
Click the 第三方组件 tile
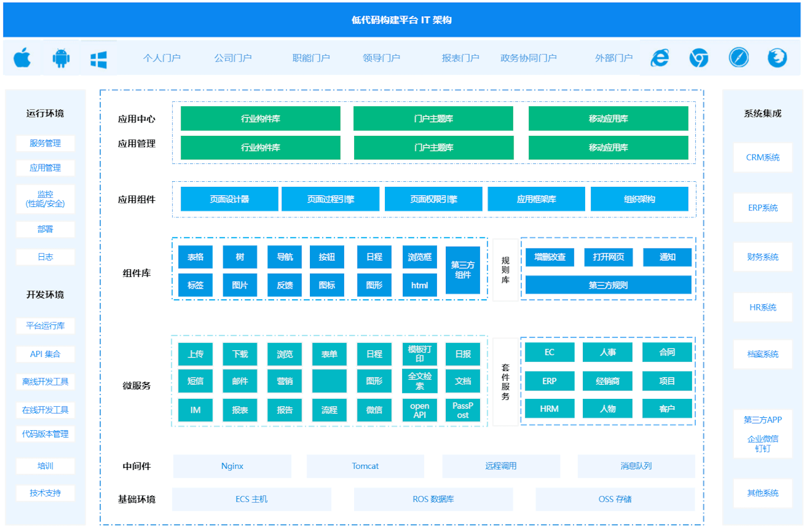point(463,270)
